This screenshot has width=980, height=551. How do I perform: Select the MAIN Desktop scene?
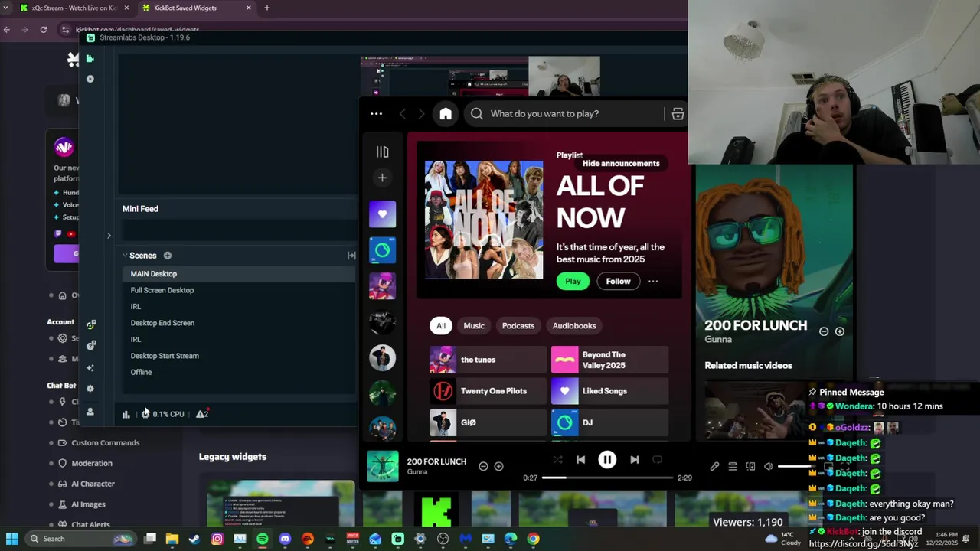(x=238, y=273)
